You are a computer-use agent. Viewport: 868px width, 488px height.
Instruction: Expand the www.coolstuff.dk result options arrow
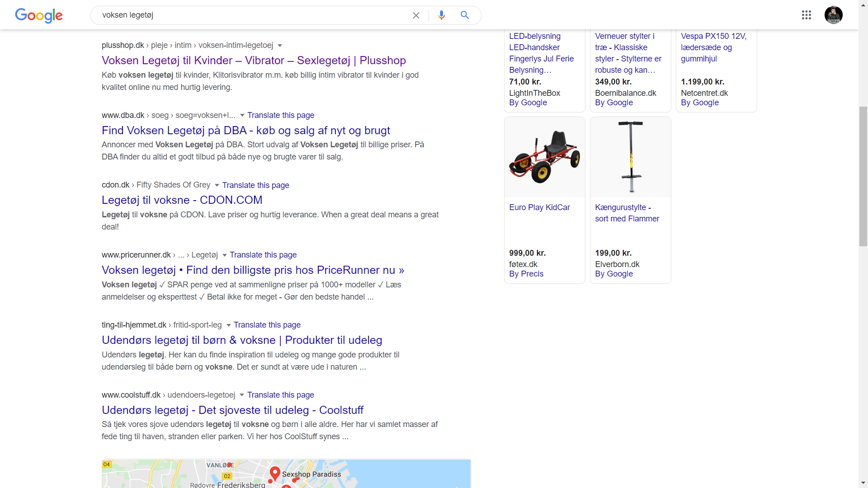coord(242,395)
